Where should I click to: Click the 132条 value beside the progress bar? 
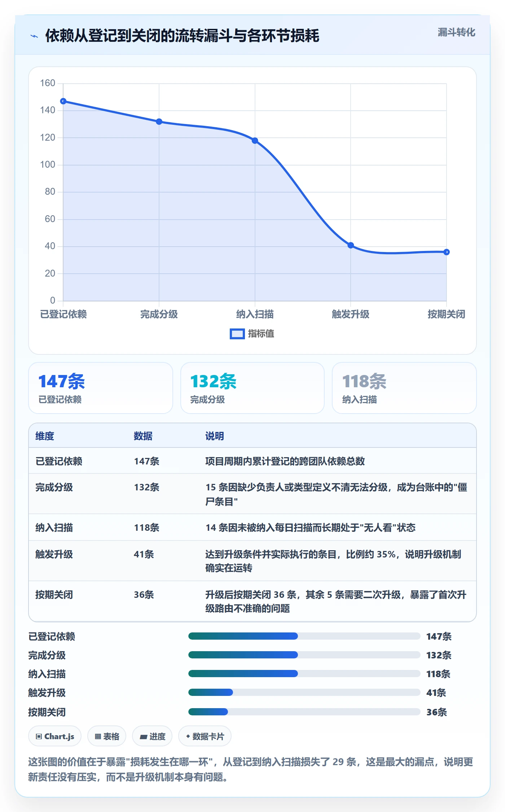pos(439,655)
